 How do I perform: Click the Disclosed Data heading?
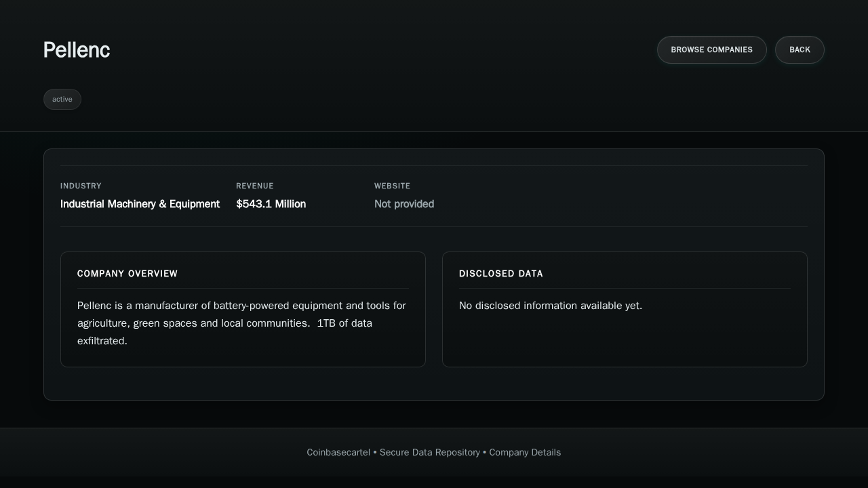tap(501, 274)
